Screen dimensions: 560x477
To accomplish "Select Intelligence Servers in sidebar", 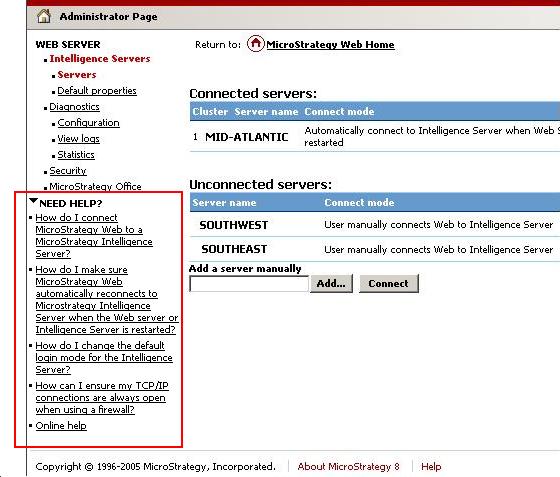I will (100, 59).
